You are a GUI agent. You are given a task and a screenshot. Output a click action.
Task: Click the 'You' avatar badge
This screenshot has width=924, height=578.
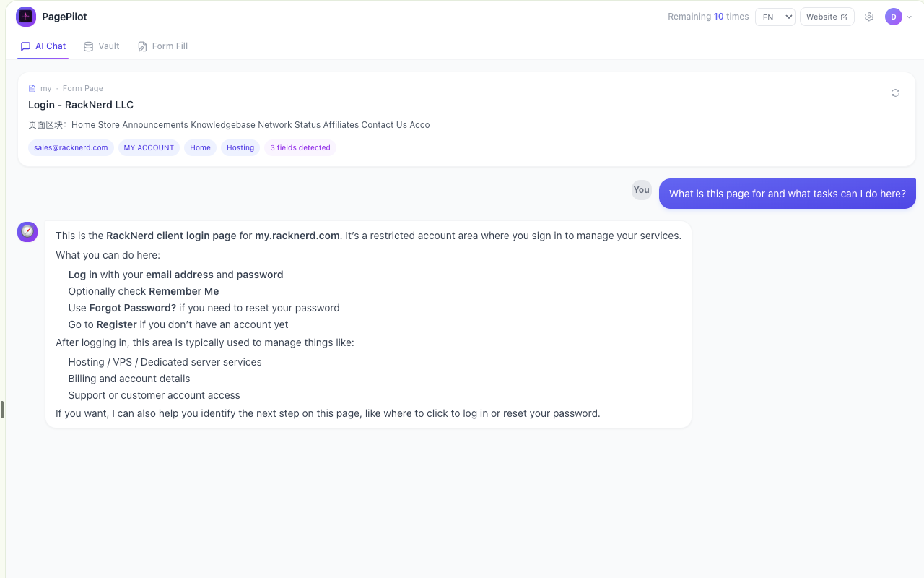642,190
